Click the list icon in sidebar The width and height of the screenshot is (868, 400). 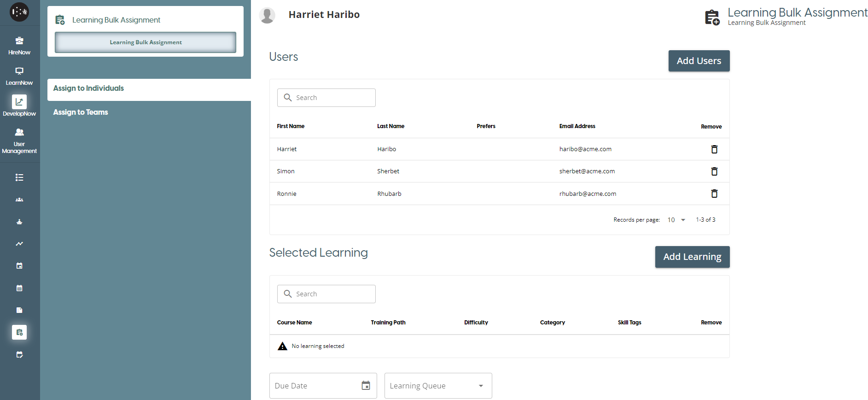(19, 177)
